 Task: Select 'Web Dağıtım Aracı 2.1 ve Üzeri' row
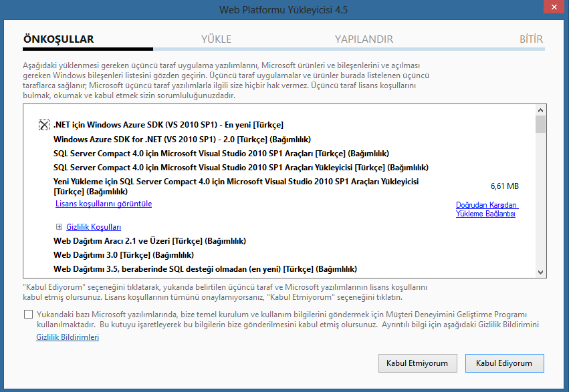pyautogui.click(x=150, y=241)
